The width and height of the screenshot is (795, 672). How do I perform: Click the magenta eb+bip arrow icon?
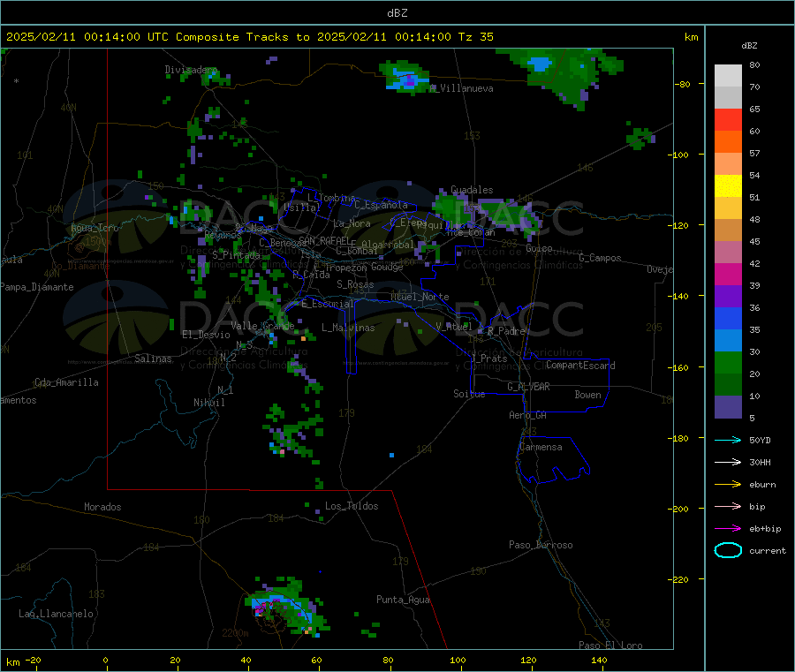pos(728,529)
